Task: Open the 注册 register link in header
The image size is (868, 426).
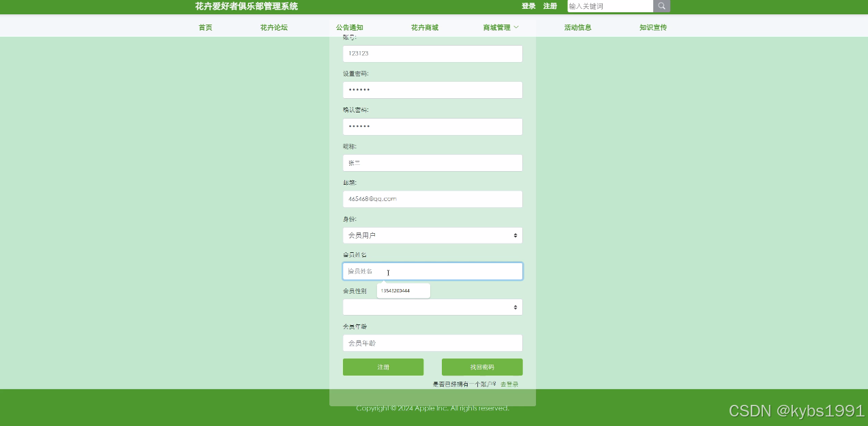Action: pyautogui.click(x=550, y=6)
